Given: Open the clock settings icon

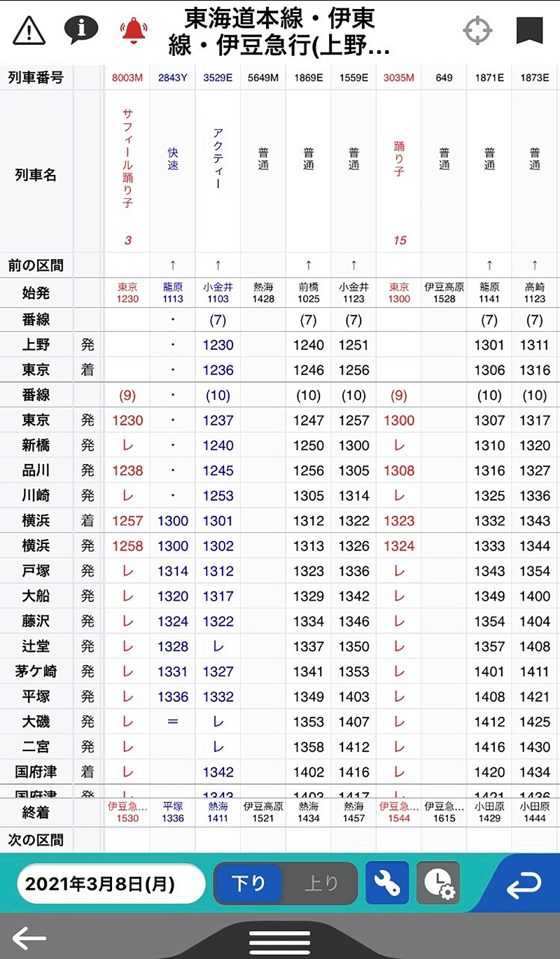Looking at the screenshot, I should (438, 884).
